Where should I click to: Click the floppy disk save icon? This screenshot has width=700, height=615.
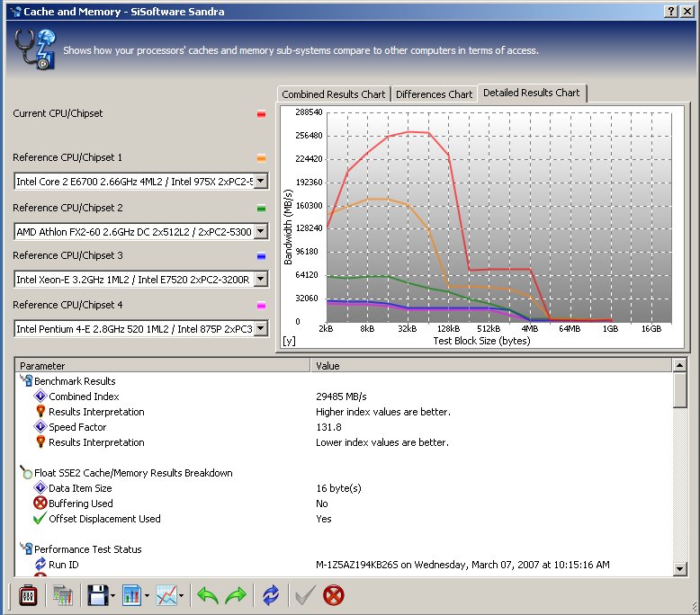point(98,595)
